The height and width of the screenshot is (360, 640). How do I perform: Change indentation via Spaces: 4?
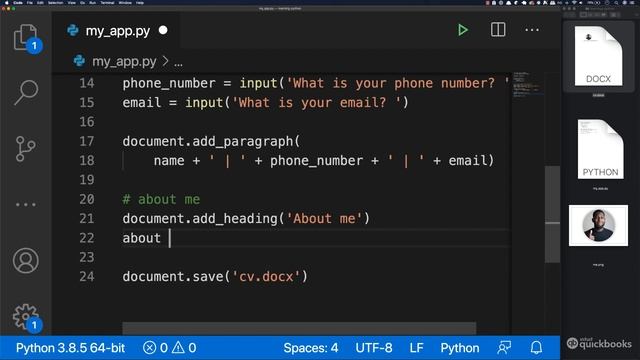click(x=311, y=348)
